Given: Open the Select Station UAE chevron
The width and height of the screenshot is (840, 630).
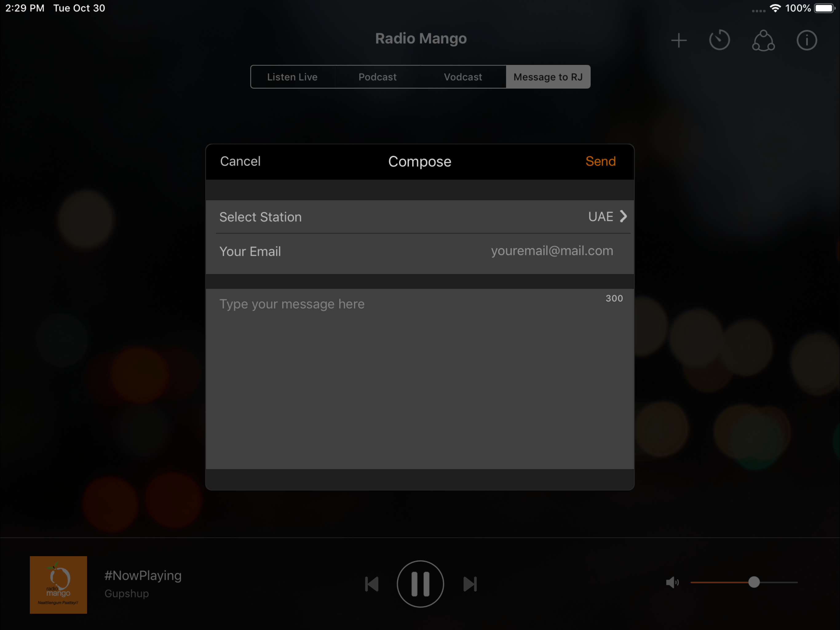Looking at the screenshot, I should [x=623, y=217].
